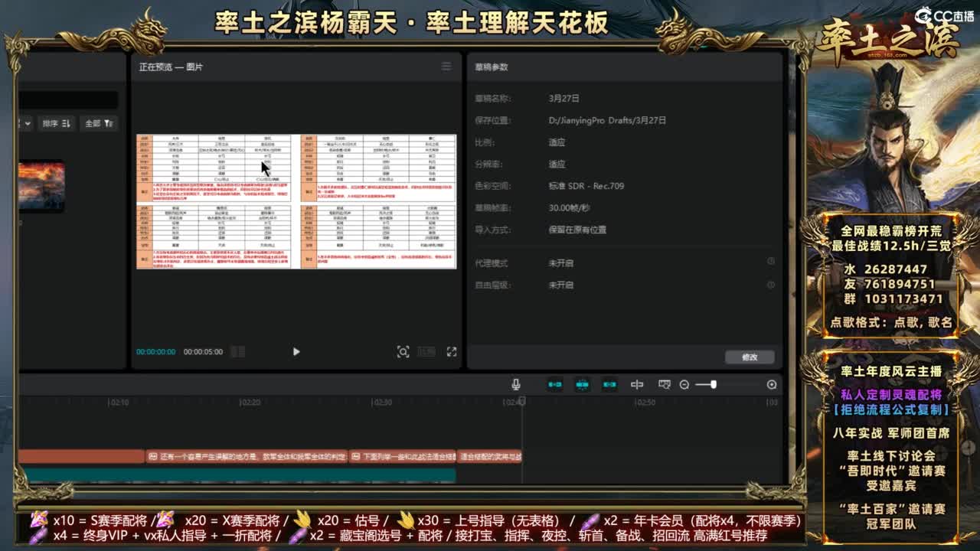Zoom out the timeline with minus icon
Screen dimensions: 980x551
pos(684,385)
